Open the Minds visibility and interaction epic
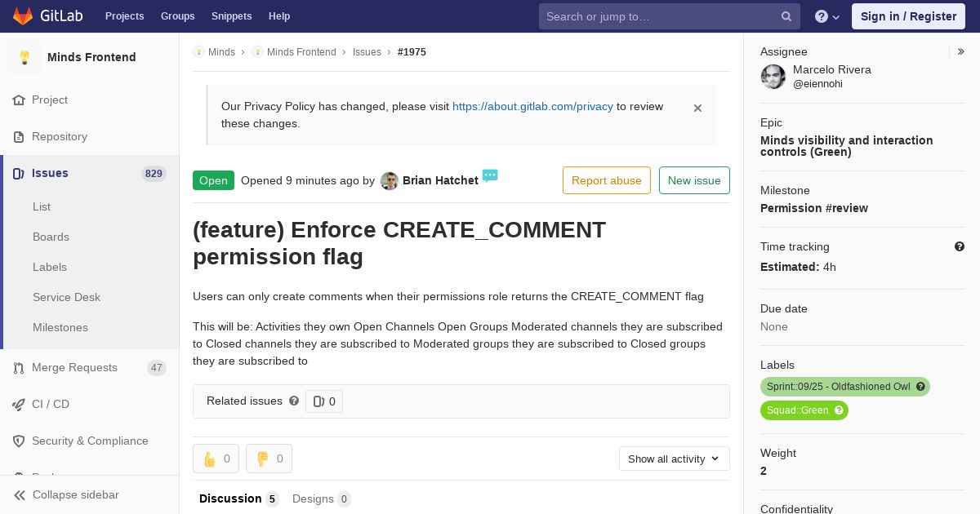 847,146
